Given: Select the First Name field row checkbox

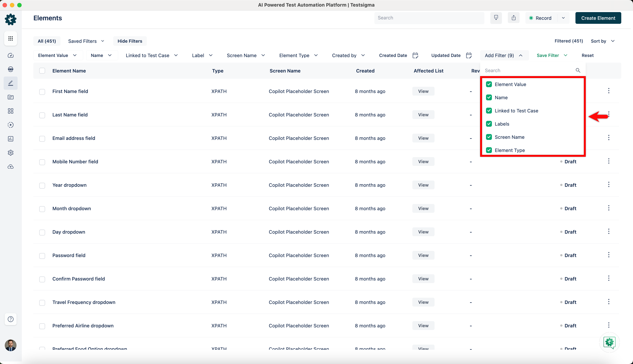Looking at the screenshot, I should (x=42, y=92).
